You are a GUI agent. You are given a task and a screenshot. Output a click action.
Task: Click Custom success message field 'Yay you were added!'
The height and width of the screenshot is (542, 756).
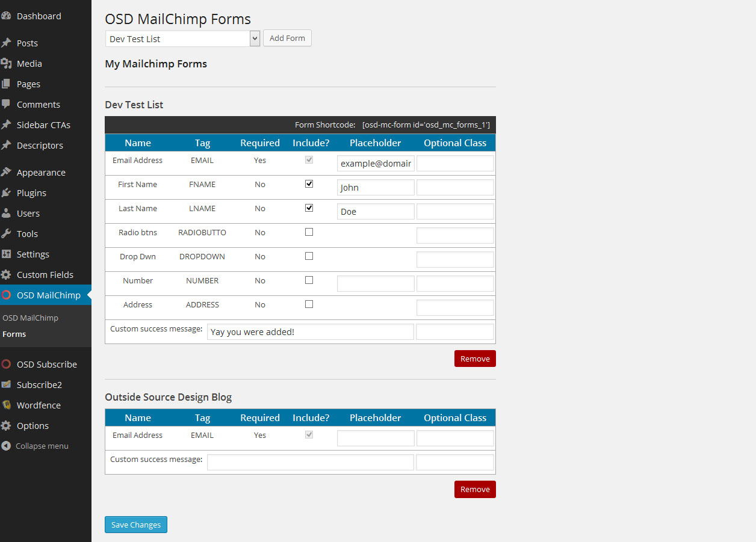[311, 331]
